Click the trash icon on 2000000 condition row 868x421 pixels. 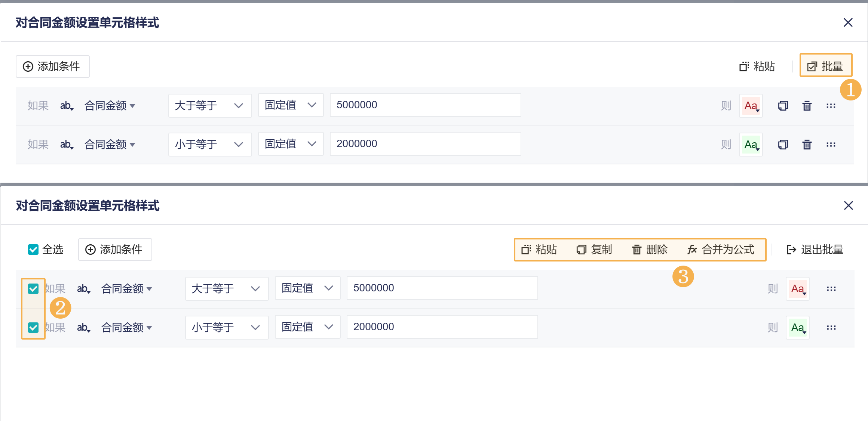coord(807,145)
